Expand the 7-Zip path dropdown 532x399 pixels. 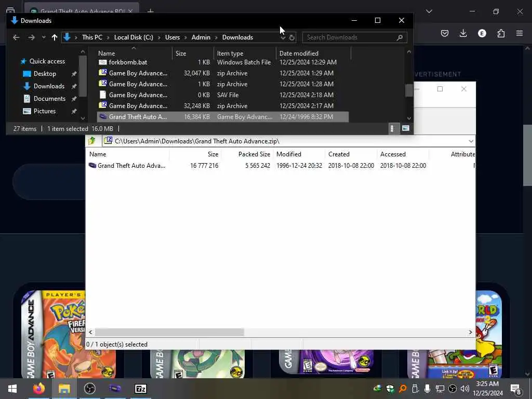(471, 141)
